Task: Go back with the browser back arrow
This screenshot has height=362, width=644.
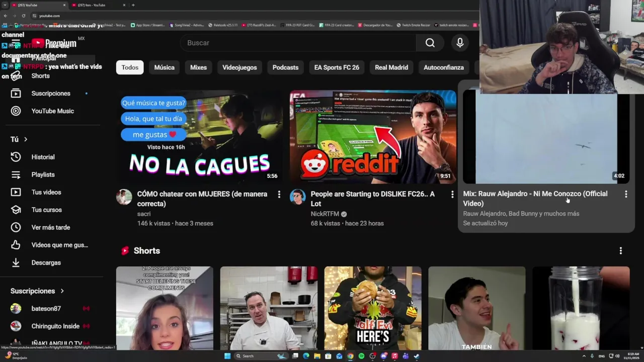Action: point(6,16)
